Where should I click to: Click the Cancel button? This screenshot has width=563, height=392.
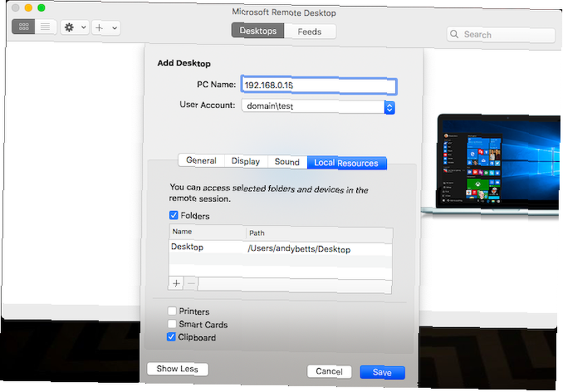(x=329, y=371)
